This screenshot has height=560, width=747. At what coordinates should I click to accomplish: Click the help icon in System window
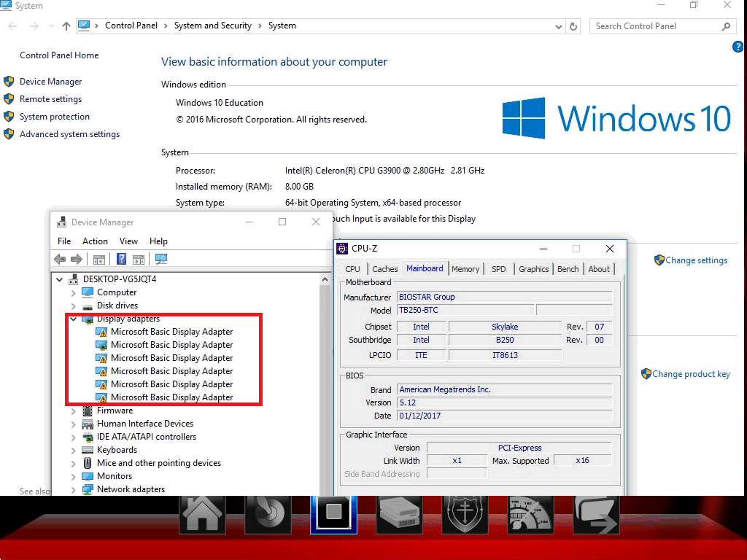point(738,47)
